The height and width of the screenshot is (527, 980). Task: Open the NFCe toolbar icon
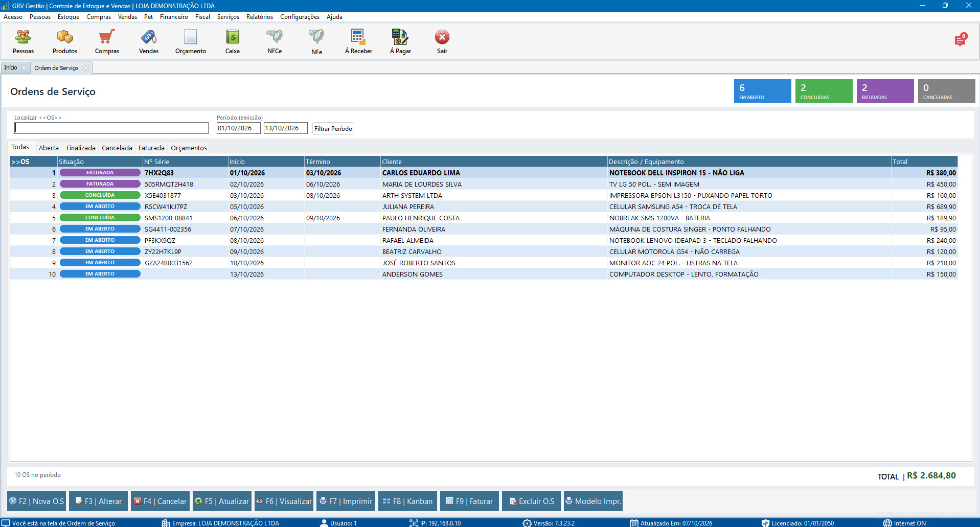(x=275, y=41)
